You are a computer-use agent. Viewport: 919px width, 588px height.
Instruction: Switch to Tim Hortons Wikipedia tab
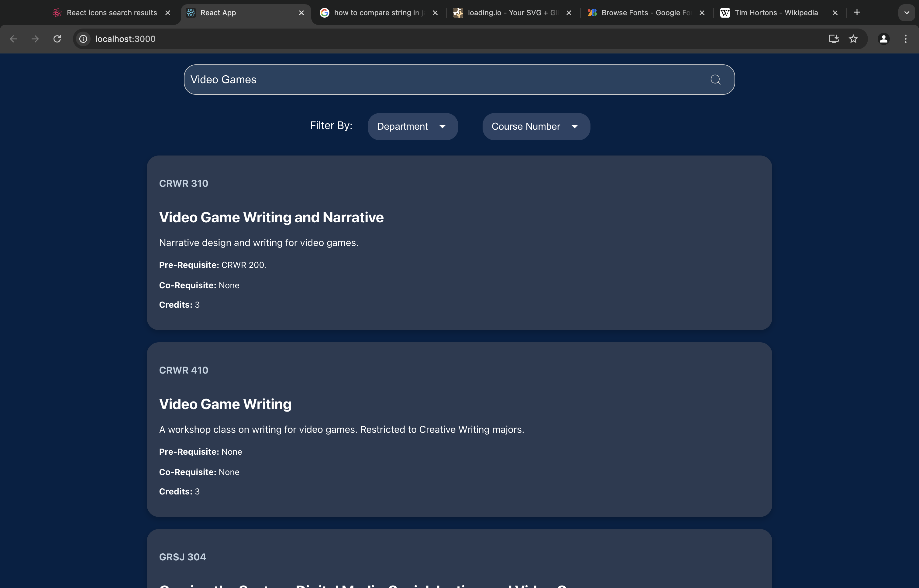(776, 12)
